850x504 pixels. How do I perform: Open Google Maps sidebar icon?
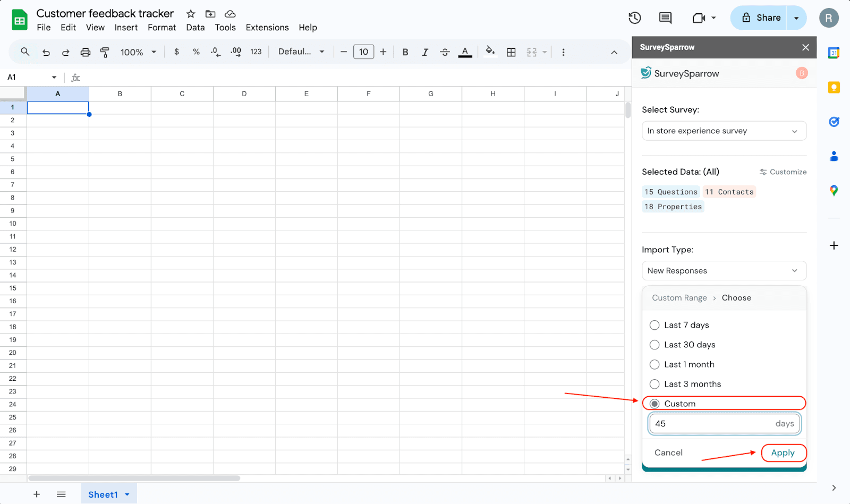pyautogui.click(x=834, y=191)
